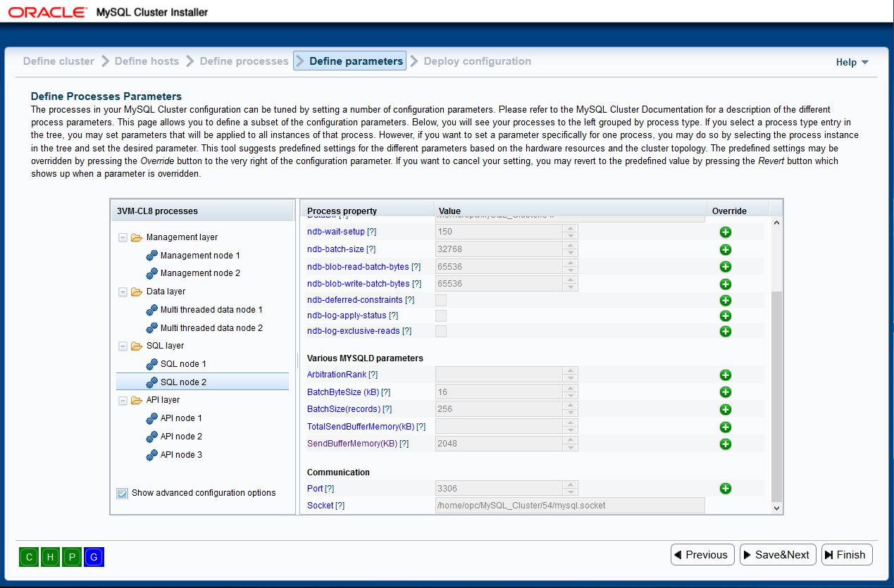
Task: Click the blue G status icon
Action: click(94, 557)
